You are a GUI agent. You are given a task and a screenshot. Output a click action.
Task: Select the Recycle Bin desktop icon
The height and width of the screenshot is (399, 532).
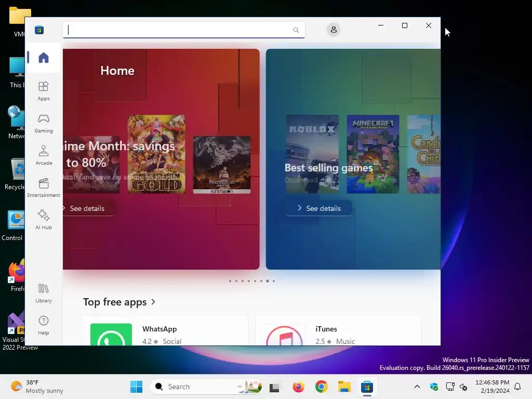pos(15,174)
